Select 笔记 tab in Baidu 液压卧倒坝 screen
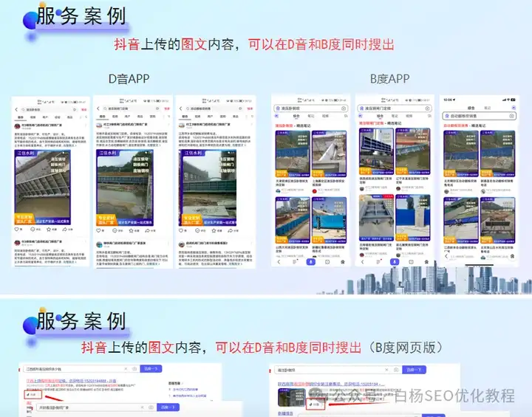The width and height of the screenshot is (532, 417). point(311,116)
